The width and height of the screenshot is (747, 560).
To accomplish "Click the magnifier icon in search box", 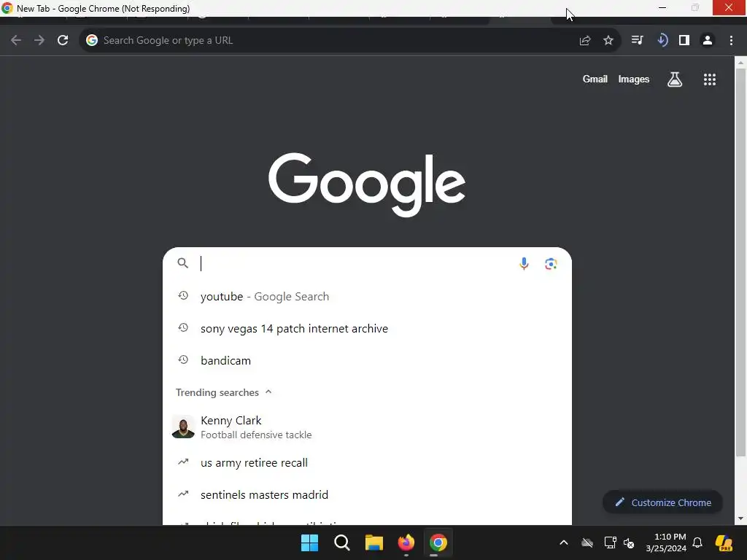I will 182,262.
